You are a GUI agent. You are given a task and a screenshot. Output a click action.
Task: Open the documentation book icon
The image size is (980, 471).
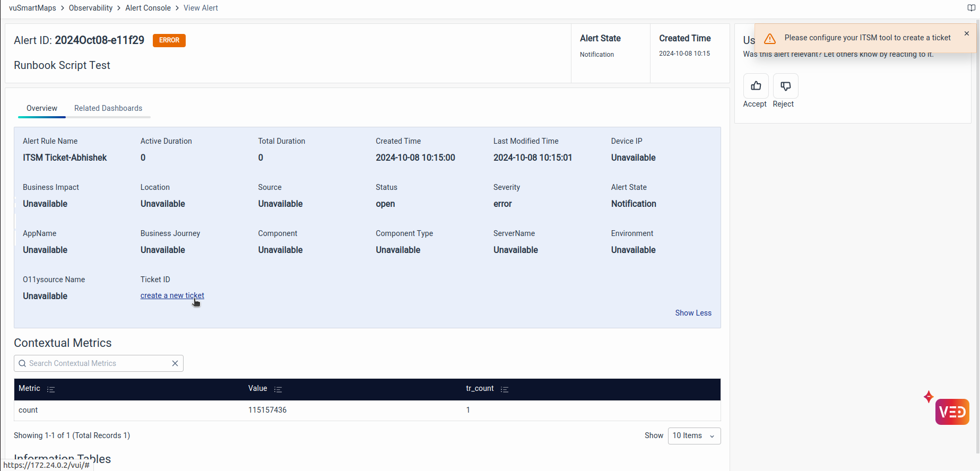point(971,8)
